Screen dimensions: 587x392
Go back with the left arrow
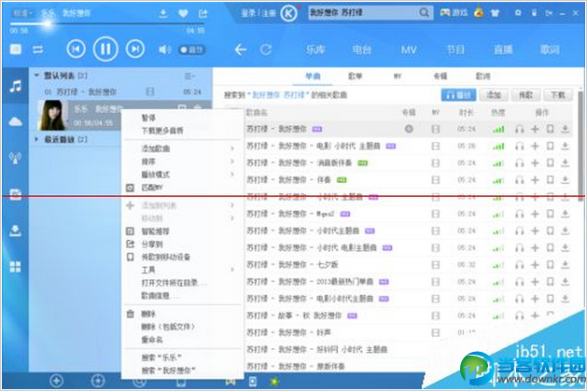point(241,49)
